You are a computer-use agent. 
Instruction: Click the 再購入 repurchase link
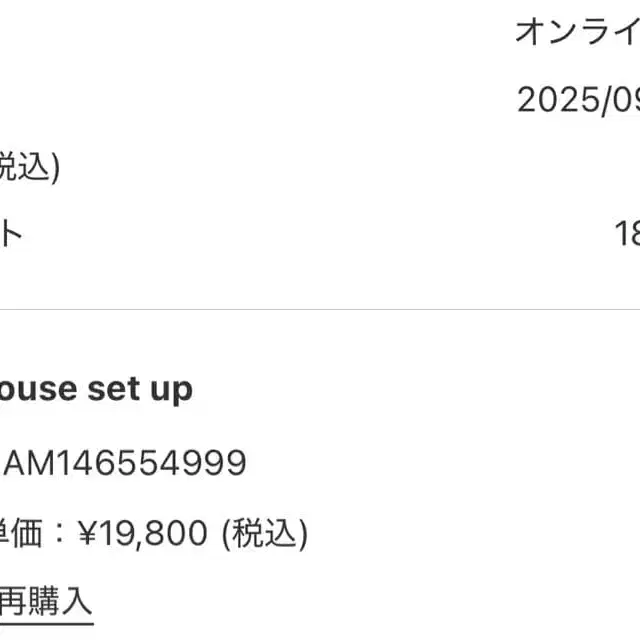point(45,601)
